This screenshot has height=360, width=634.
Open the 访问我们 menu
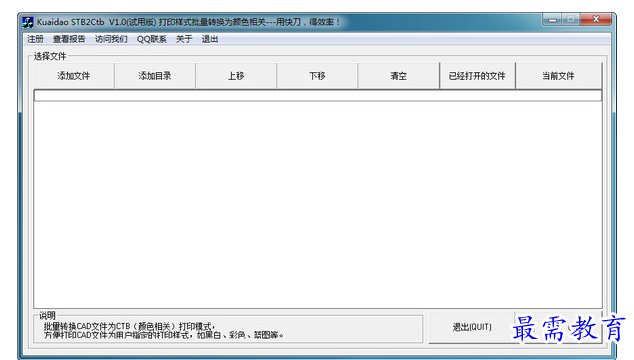(x=111, y=39)
